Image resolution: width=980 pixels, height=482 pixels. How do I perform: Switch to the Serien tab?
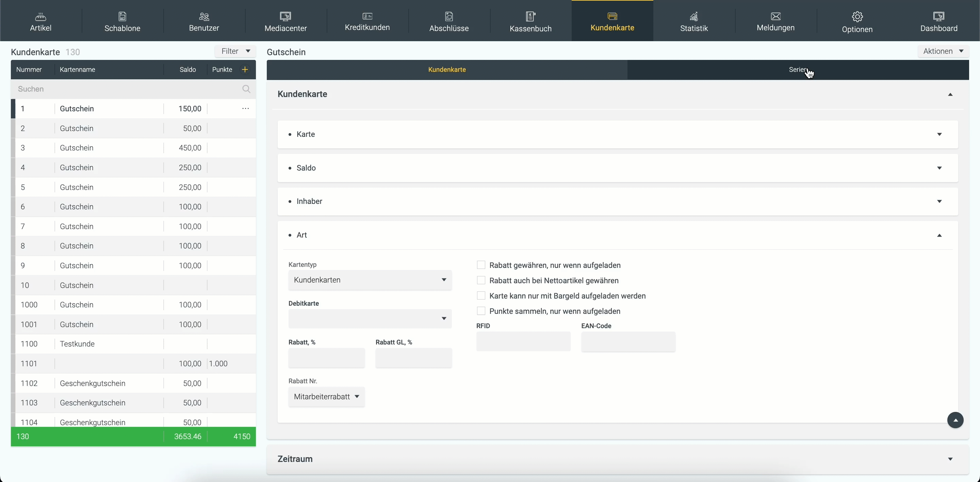tap(798, 70)
